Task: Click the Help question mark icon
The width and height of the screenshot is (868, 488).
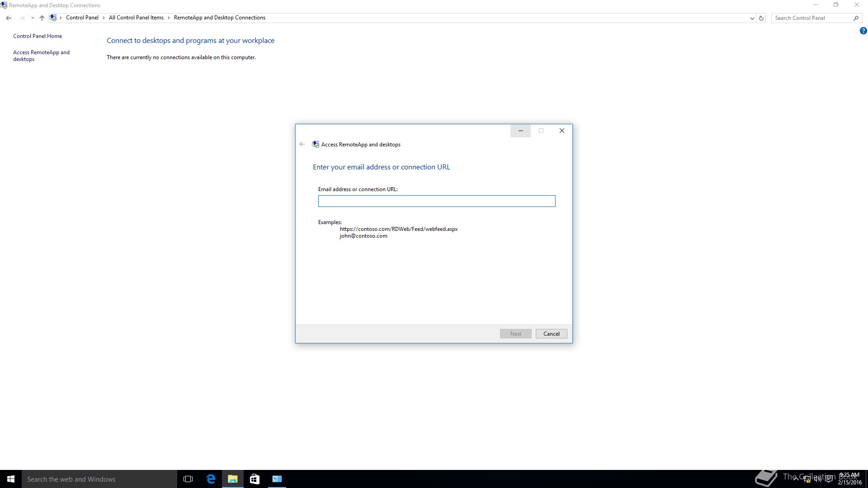Action: click(863, 31)
